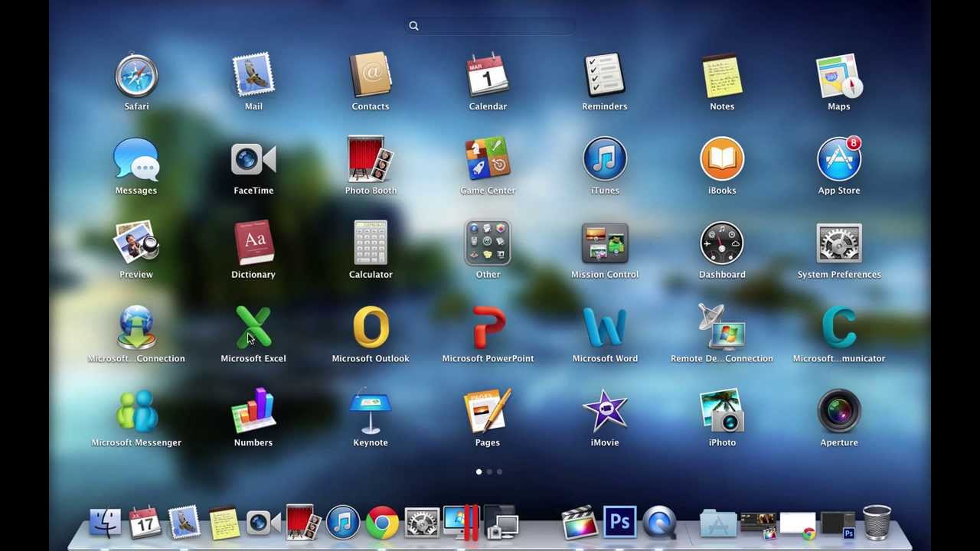
Task: Launch Contacts app in Launchpad
Action: 371,76
